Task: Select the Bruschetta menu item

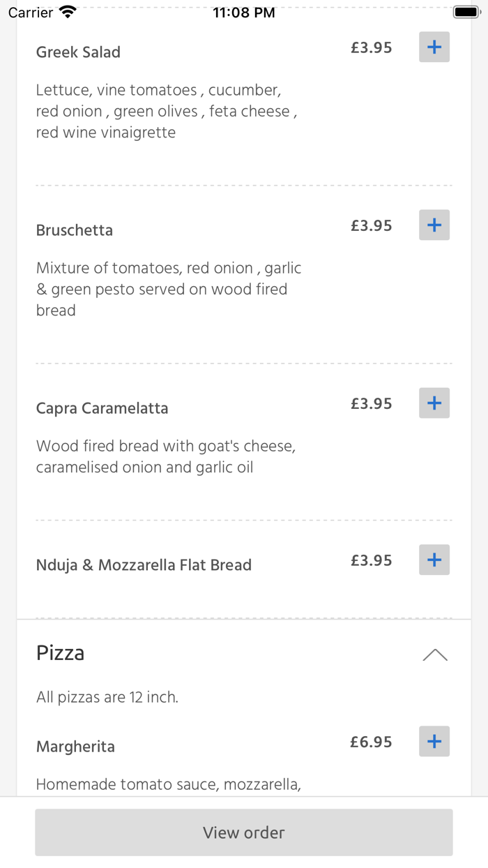Action: pos(74,230)
